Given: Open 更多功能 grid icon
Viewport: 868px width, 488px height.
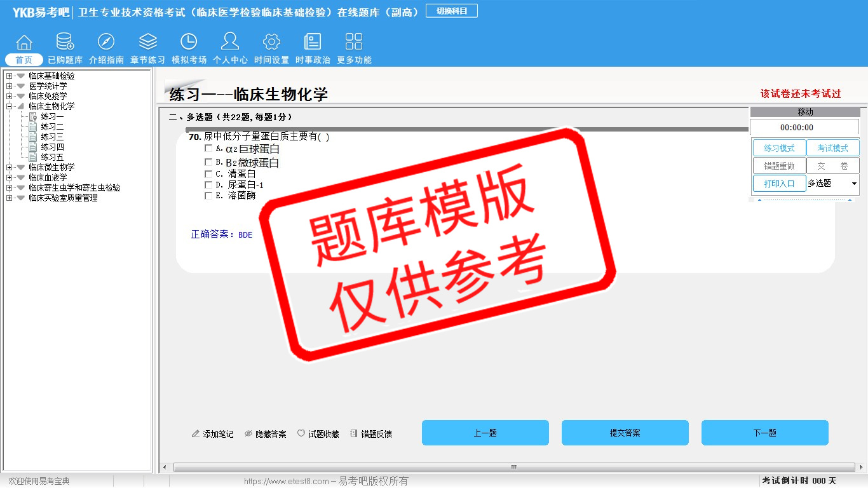Looking at the screenshot, I should pos(354,43).
